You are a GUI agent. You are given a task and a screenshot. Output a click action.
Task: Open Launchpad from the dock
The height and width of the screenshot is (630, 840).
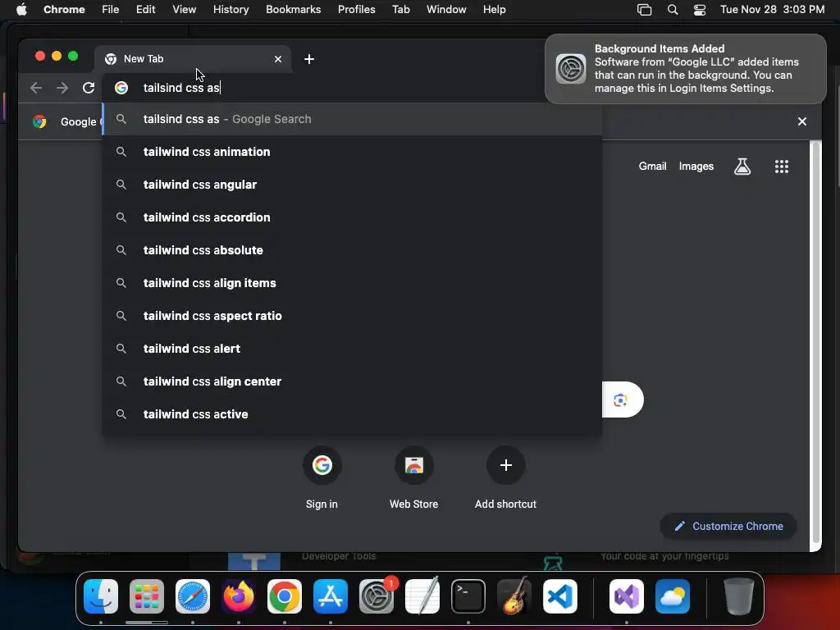click(x=147, y=596)
